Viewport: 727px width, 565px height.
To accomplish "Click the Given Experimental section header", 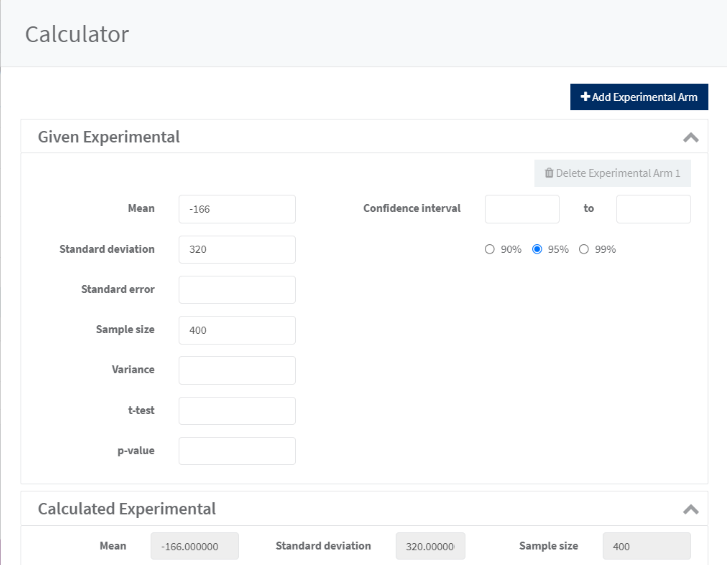I will (x=109, y=137).
